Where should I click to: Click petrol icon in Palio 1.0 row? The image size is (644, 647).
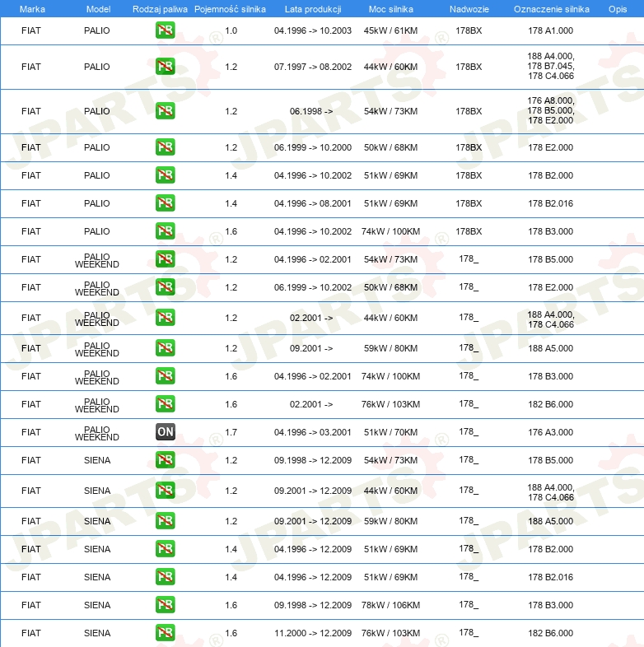click(x=165, y=30)
